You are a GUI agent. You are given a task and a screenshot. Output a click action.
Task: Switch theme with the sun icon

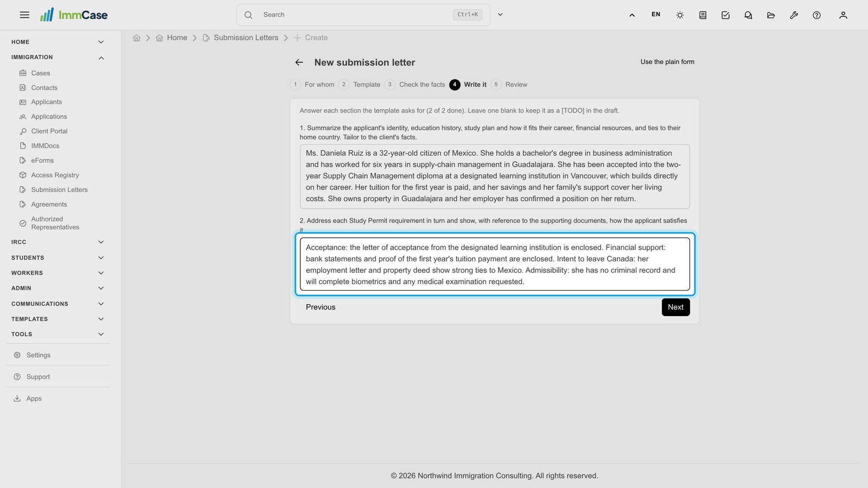680,15
